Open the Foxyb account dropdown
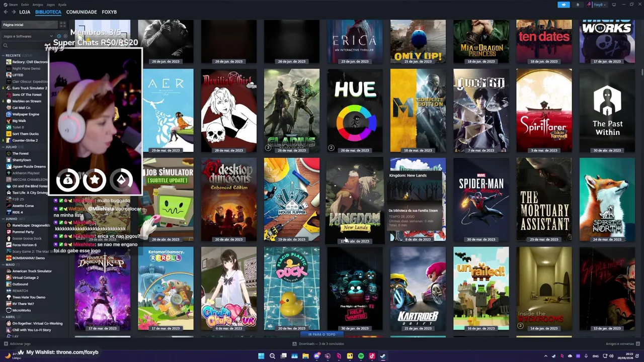Image resolution: width=644 pixels, height=362 pixels. pos(597,5)
